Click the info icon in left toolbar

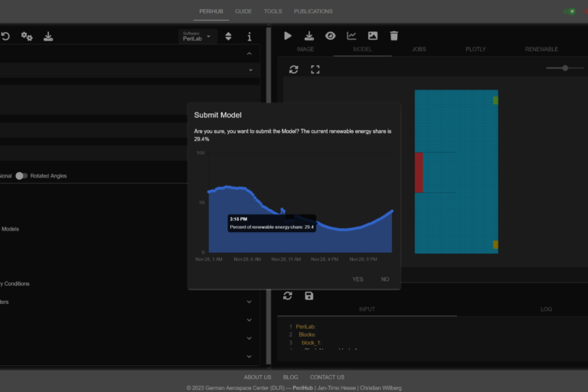click(249, 36)
